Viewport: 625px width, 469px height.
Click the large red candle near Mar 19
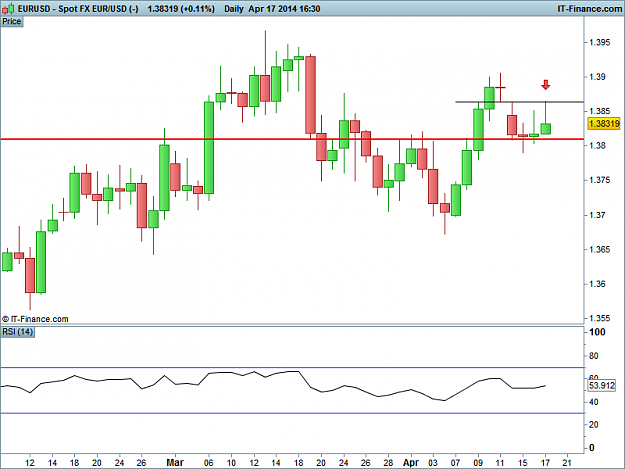coord(311,95)
